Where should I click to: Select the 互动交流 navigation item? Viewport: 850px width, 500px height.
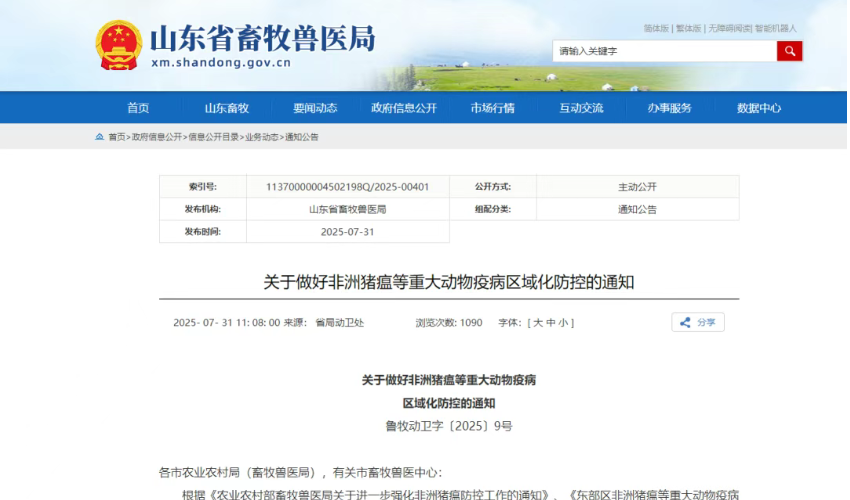[581, 108]
